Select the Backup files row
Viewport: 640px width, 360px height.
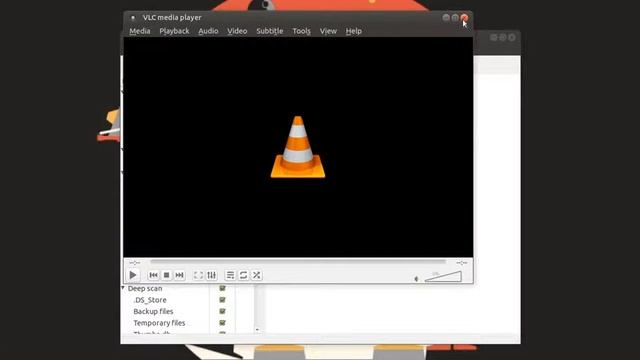[153, 311]
